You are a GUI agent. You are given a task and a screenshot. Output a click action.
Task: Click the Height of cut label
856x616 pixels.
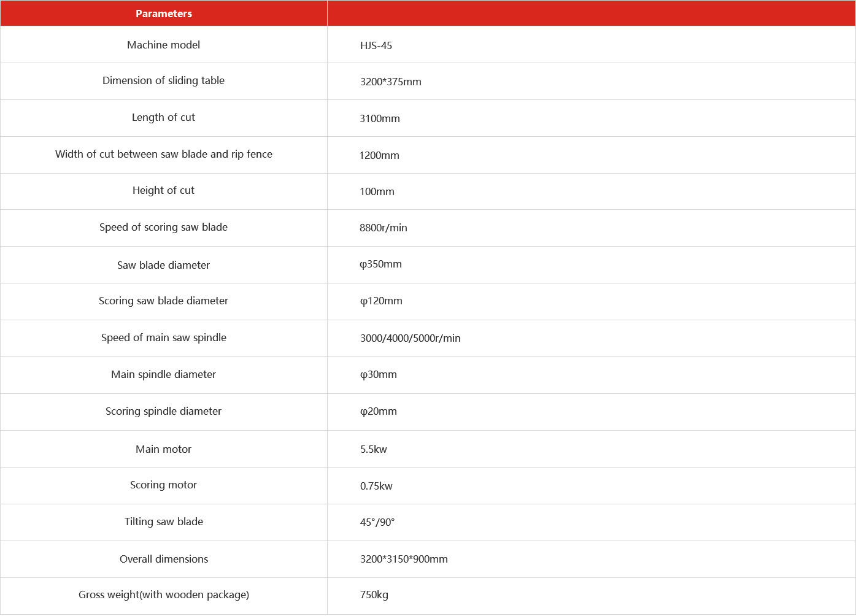click(163, 190)
